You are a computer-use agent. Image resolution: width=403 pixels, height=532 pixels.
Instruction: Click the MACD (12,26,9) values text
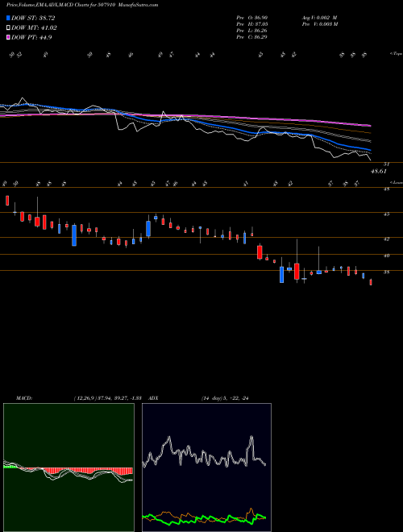[x=107, y=398]
